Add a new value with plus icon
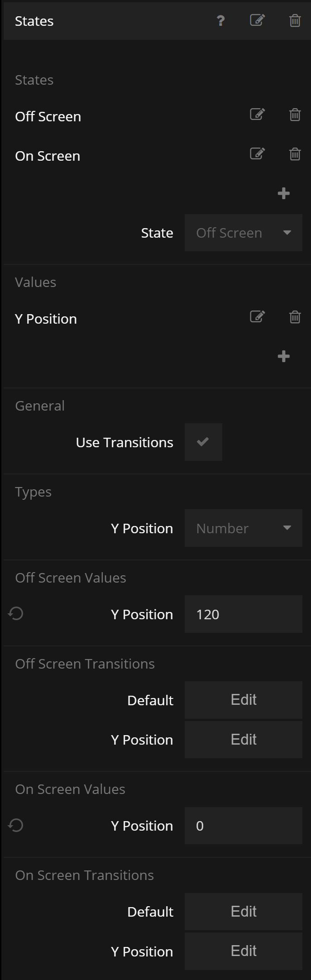The height and width of the screenshot is (980, 311). point(284,357)
